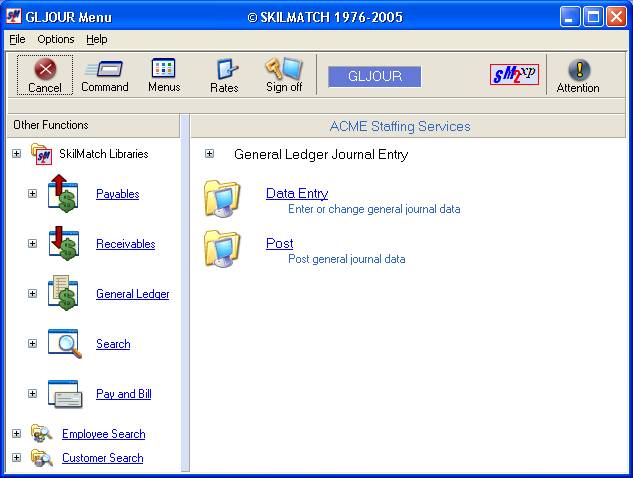Viewport: 633px width, 478px height.
Task: Click 'Enter or change general journal data' text
Action: tap(374, 209)
